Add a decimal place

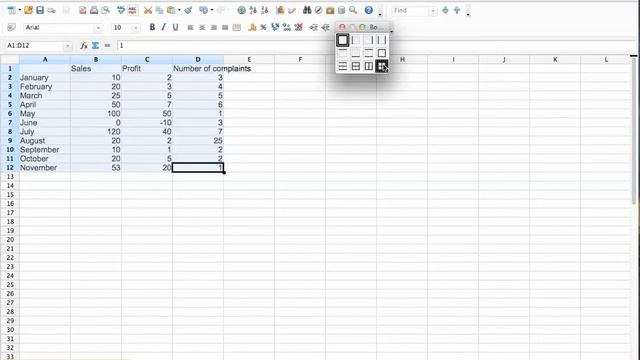click(287, 27)
